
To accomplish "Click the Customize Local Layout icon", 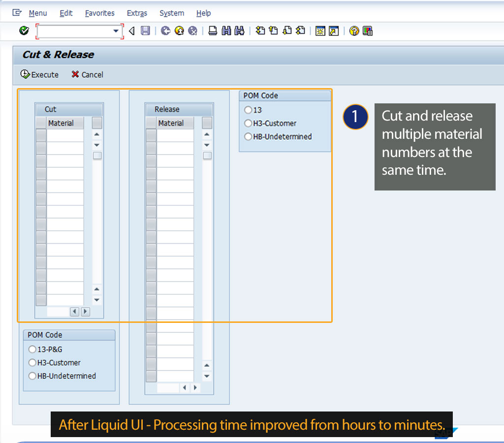I will tap(368, 31).
